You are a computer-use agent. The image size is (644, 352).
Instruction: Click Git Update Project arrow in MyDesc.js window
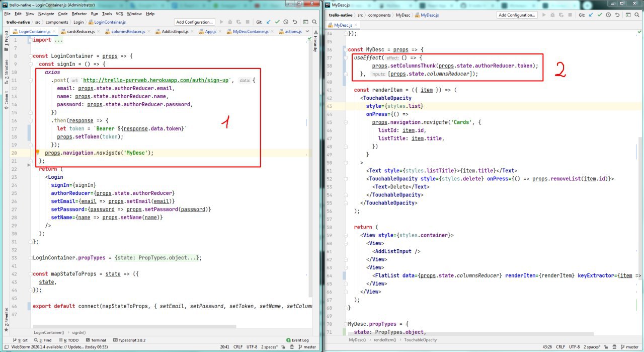point(591,15)
